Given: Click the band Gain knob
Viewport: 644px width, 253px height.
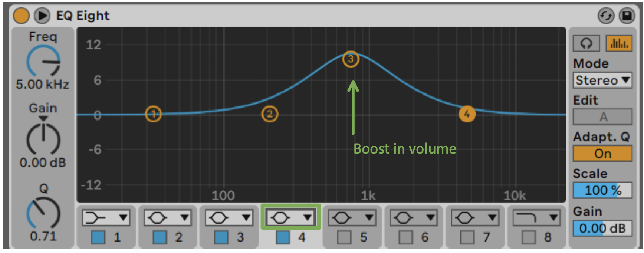Looking at the screenshot, I should [x=43, y=139].
